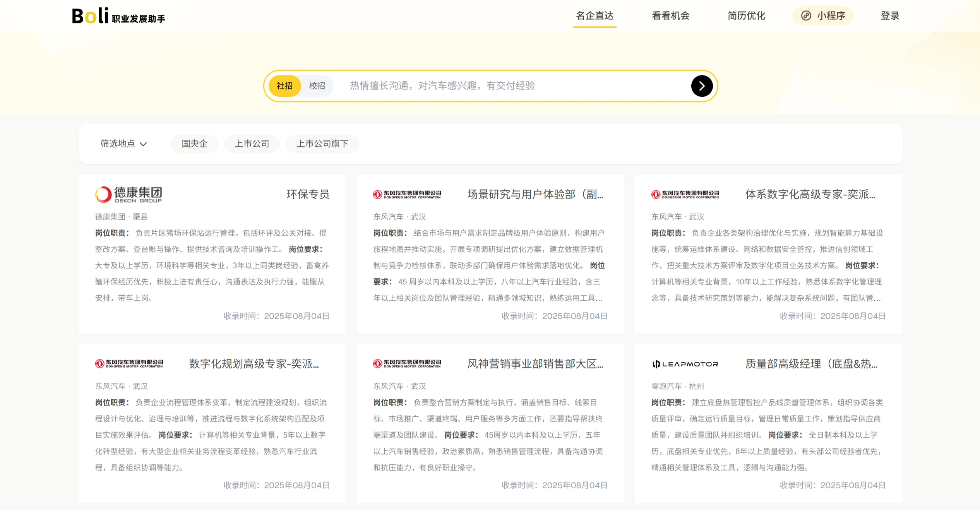Click the mini program icon next to 小程序

coord(806,16)
